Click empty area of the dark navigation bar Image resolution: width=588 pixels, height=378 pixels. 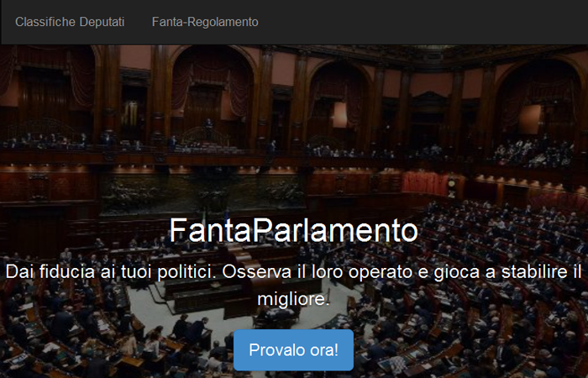[412, 22]
